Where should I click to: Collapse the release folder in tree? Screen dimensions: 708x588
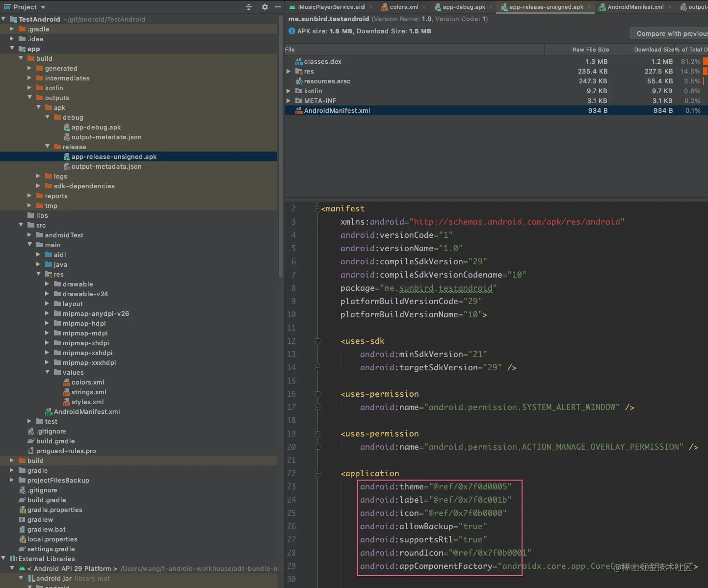[47, 147]
